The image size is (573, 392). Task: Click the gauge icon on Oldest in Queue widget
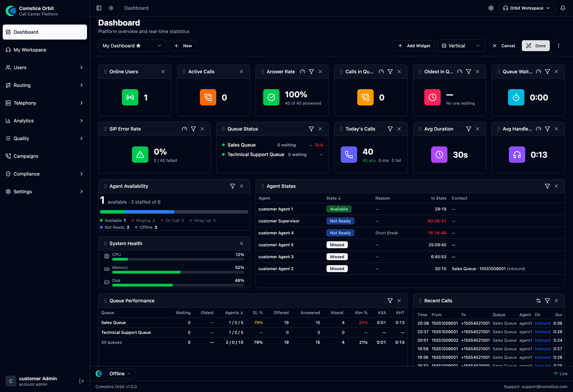tap(460, 72)
